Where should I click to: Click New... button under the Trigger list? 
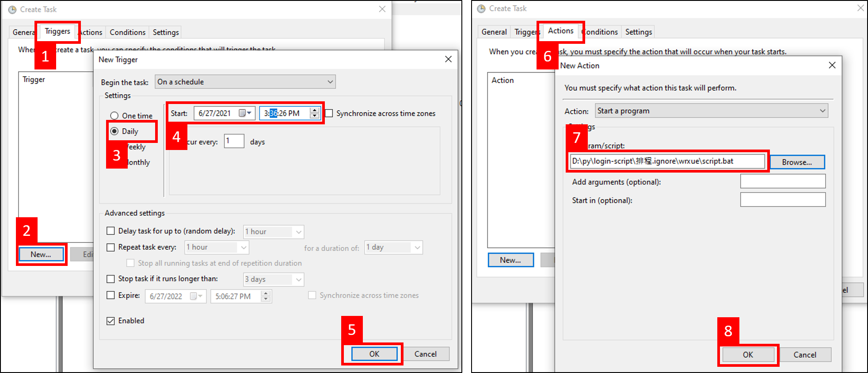[x=41, y=254]
